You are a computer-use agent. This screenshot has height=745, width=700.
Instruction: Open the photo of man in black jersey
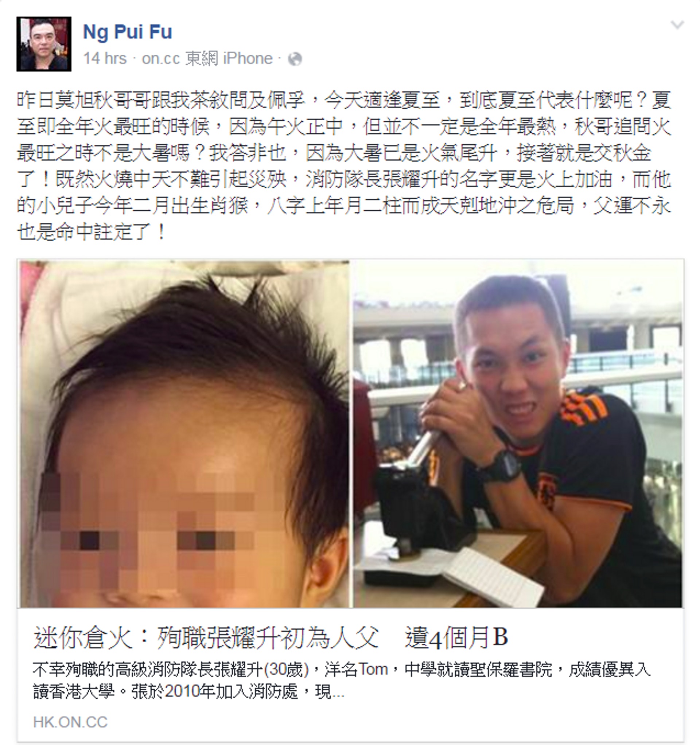click(x=517, y=433)
